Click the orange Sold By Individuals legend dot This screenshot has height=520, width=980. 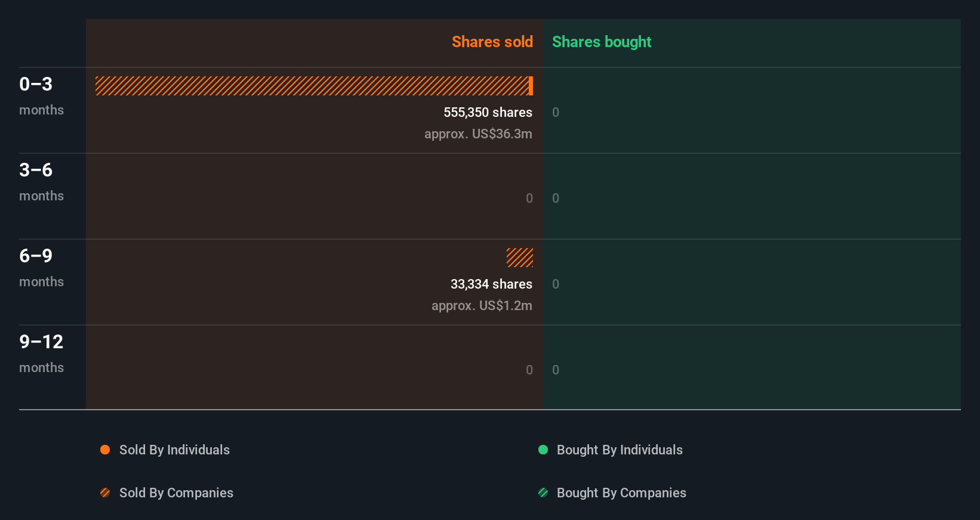coord(105,450)
